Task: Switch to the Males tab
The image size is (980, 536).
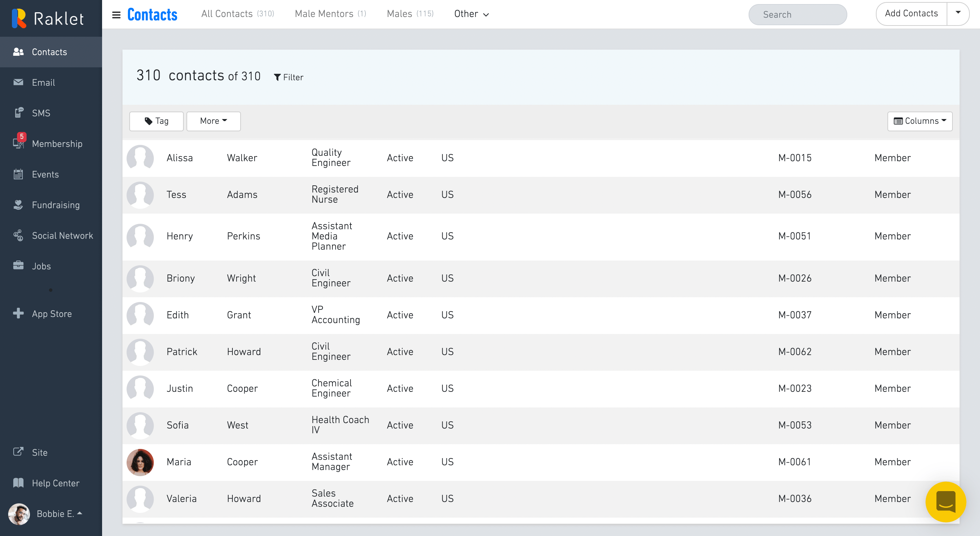Action: pyautogui.click(x=410, y=14)
